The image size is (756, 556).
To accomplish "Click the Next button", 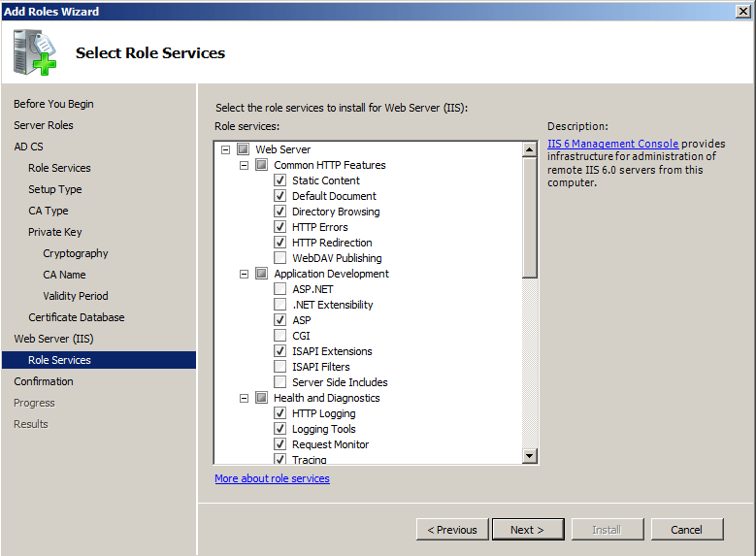I will click(527, 530).
